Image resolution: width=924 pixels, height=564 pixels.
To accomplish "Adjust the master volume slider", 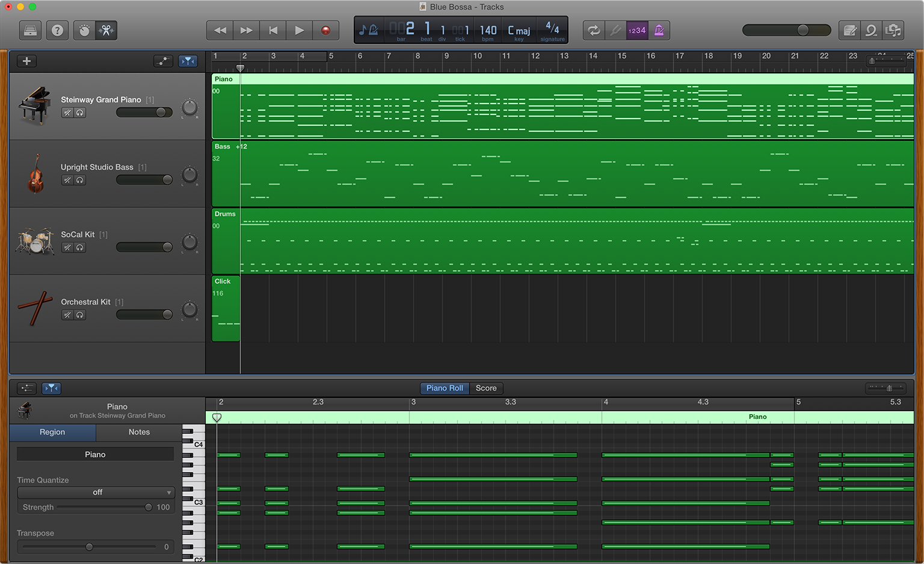I will [786, 30].
